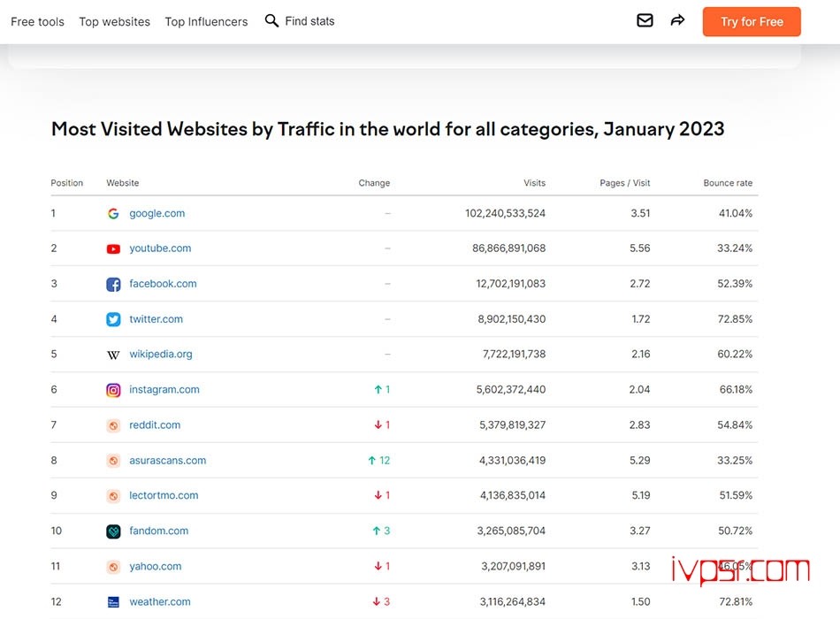This screenshot has height=619, width=840.
Task: Click the Pages / Visit column header
Action: pyautogui.click(x=624, y=183)
